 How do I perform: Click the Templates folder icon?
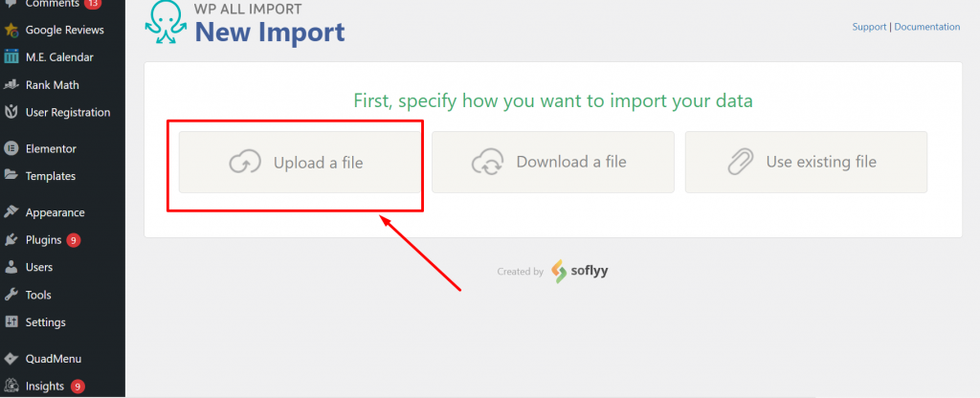pyautogui.click(x=11, y=176)
